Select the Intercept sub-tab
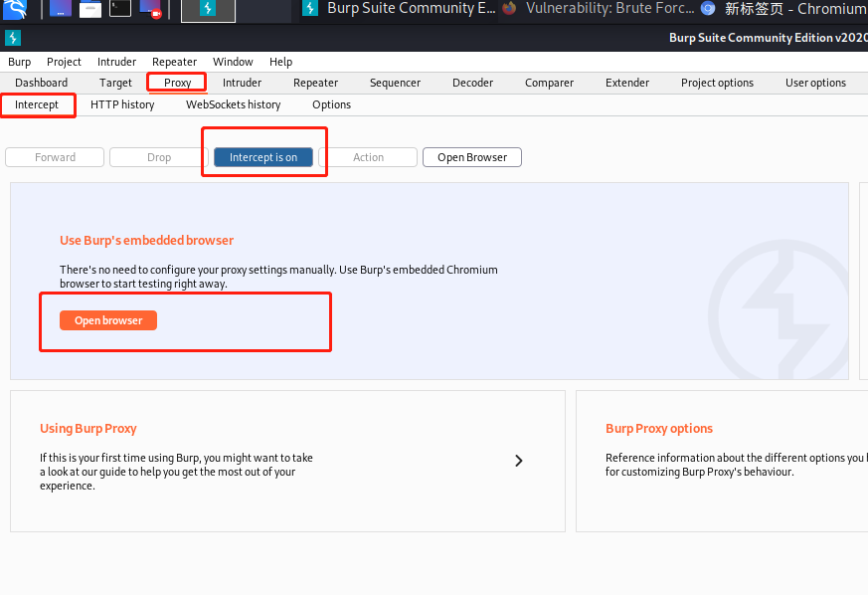This screenshot has height=595, width=868. point(37,104)
